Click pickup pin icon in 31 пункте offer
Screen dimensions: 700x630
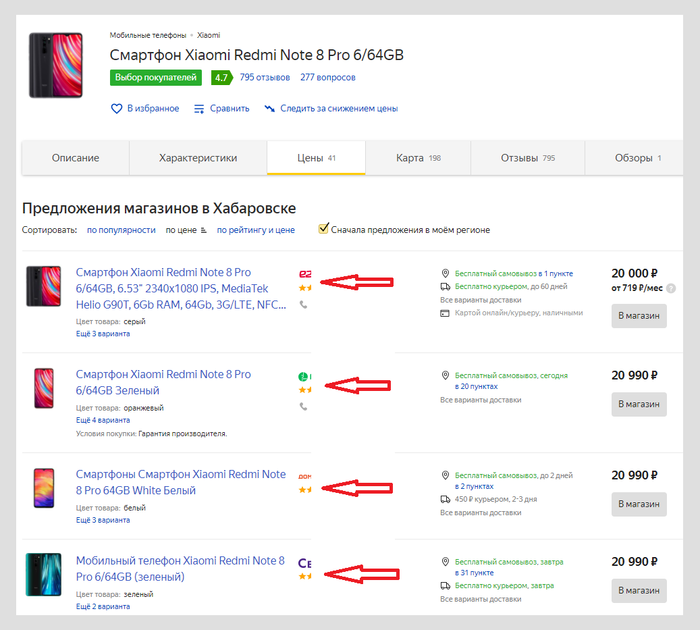[445, 562]
